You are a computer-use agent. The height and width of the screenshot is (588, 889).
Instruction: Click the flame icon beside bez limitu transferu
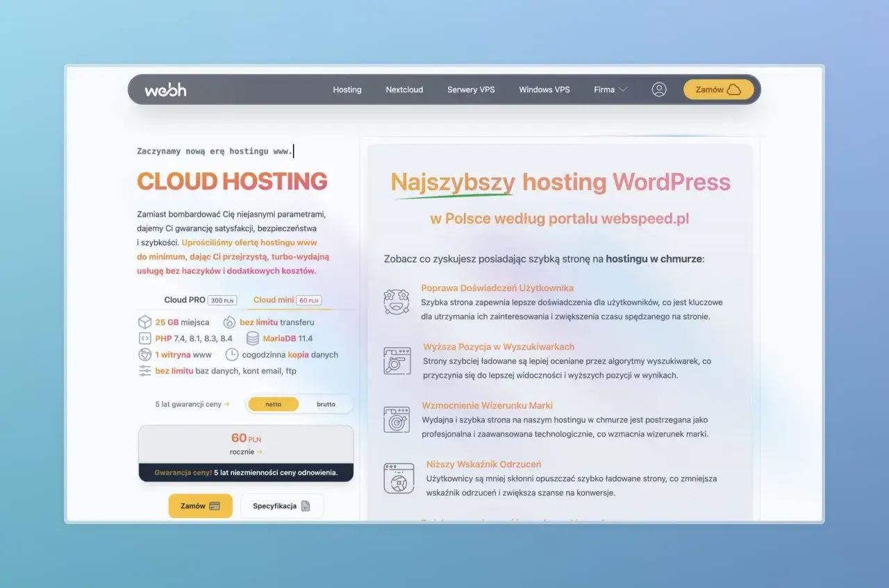[229, 322]
